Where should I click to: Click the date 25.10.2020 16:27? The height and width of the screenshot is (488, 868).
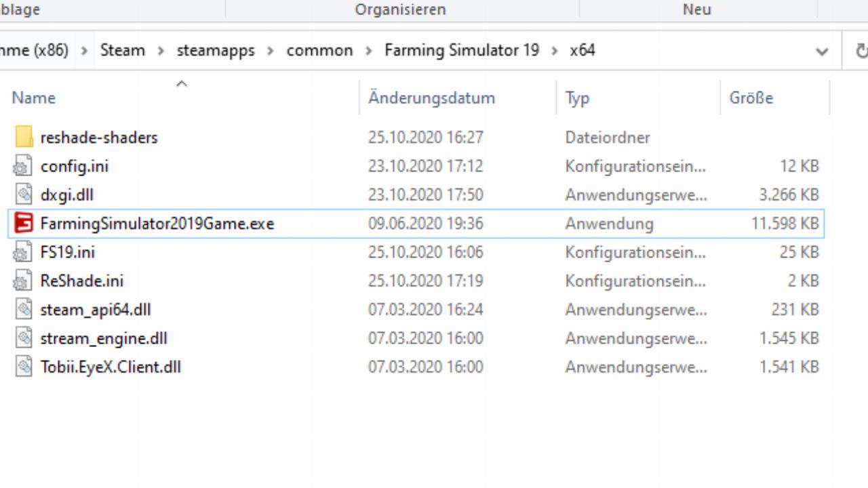426,138
